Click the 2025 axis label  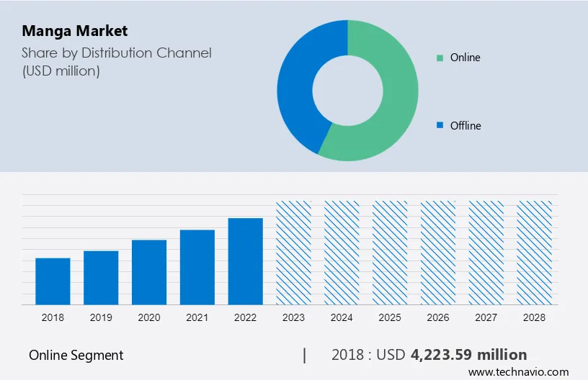pos(390,317)
